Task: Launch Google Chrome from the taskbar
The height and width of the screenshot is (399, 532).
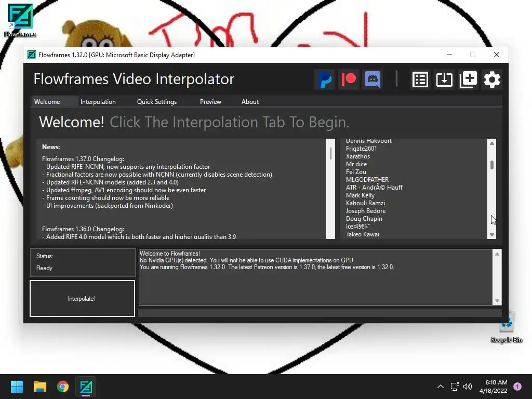Action: click(63, 387)
